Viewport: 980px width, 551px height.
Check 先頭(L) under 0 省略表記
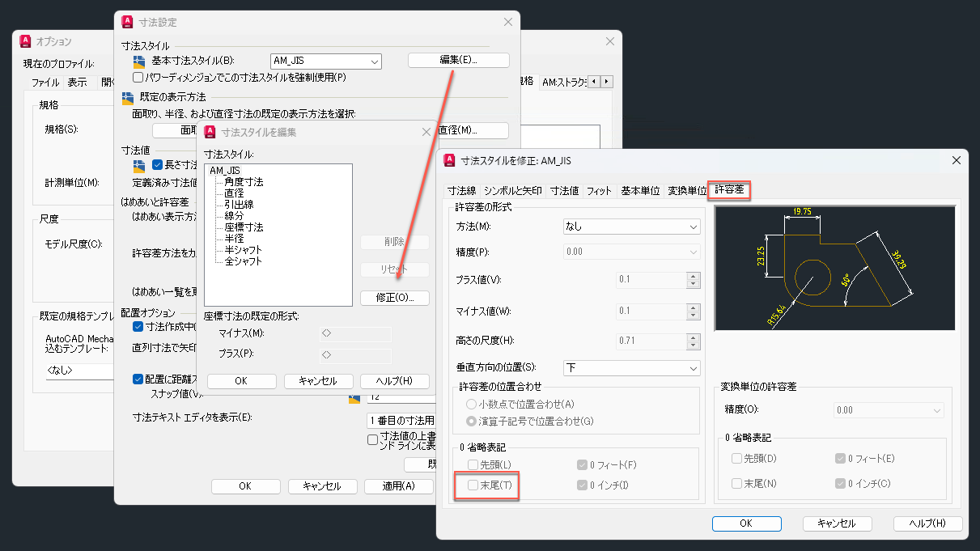pyautogui.click(x=473, y=465)
